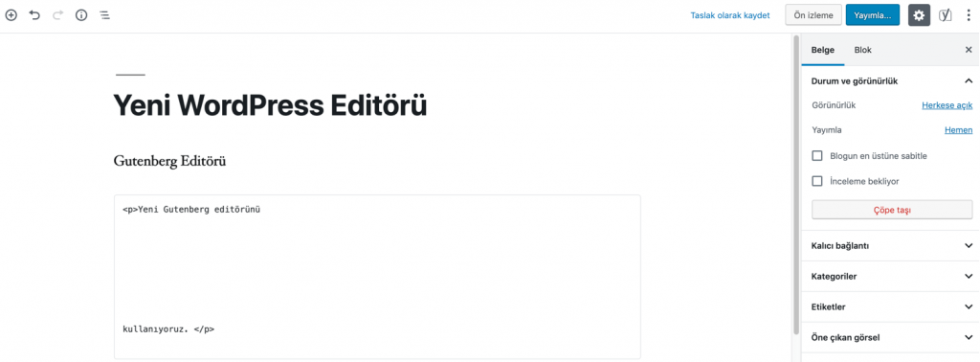Switch to the Blok tab

coord(862,50)
